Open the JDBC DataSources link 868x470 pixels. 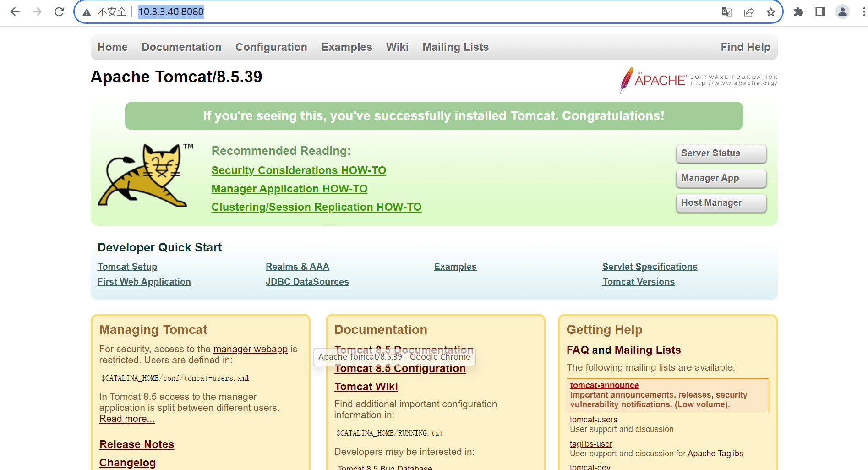(x=307, y=282)
